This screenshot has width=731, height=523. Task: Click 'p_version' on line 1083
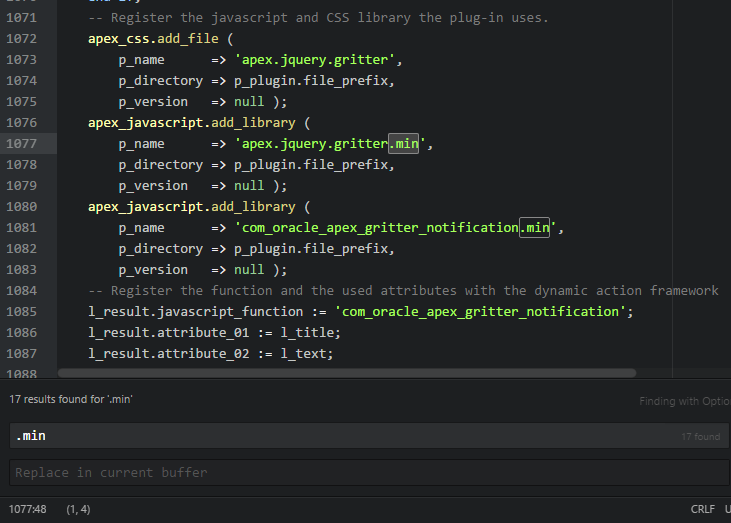point(153,269)
